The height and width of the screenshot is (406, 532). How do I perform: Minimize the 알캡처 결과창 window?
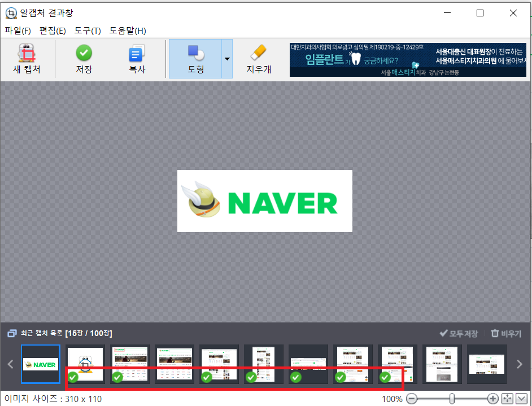pyautogui.click(x=447, y=13)
